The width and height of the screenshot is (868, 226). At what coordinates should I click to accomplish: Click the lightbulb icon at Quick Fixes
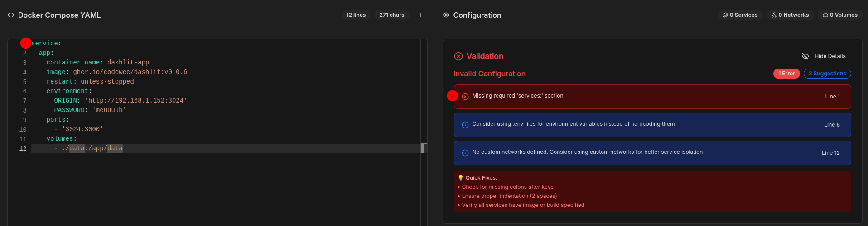pos(461,178)
